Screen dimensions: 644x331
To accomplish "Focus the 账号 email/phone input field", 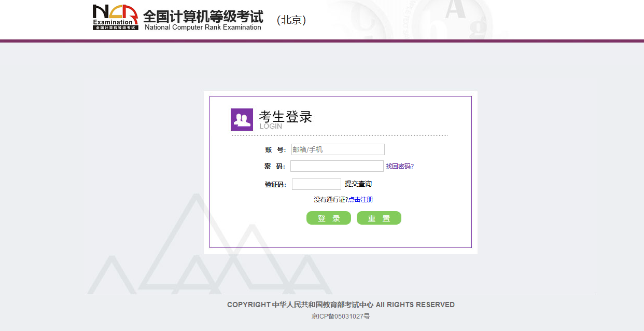I will [x=338, y=149].
